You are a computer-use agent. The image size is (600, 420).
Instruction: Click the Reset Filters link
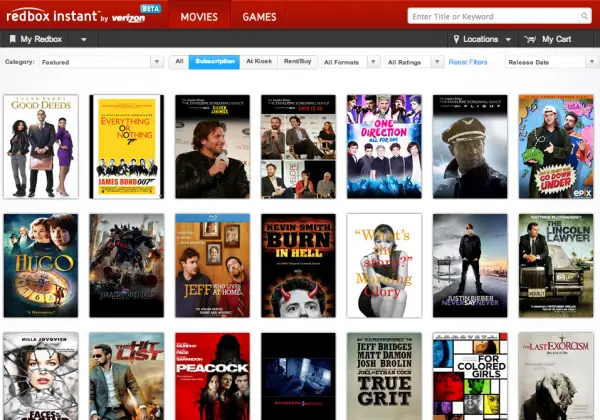coord(468,62)
